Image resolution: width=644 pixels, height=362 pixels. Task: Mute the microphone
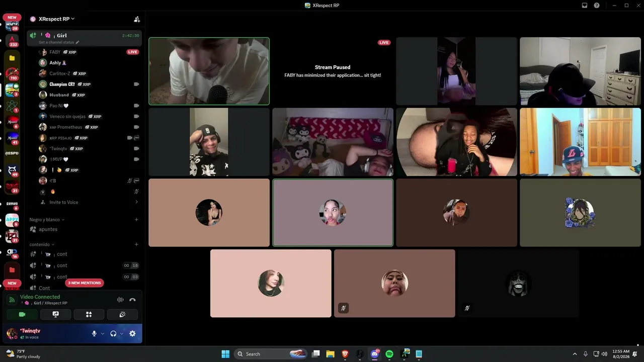coord(94,333)
